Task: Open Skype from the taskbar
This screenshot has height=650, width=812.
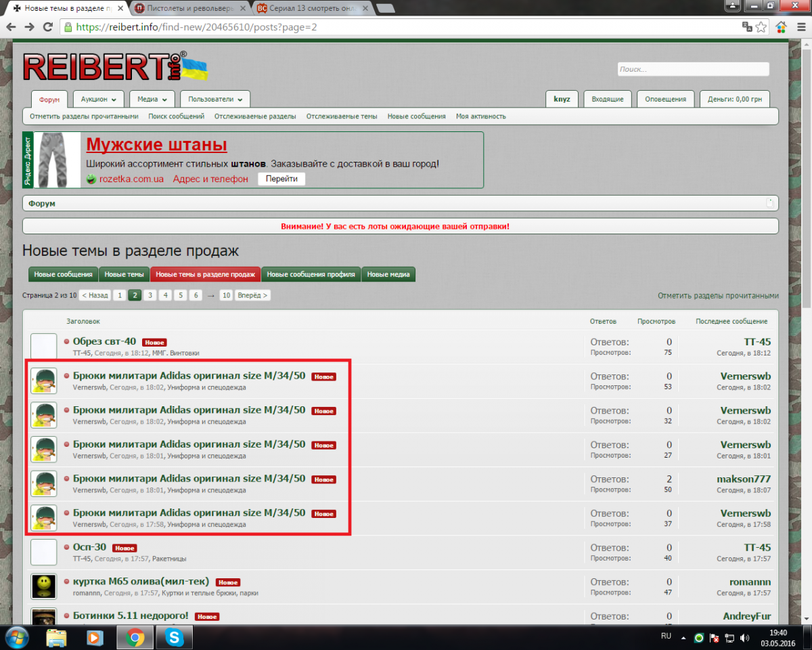Action: [x=175, y=638]
